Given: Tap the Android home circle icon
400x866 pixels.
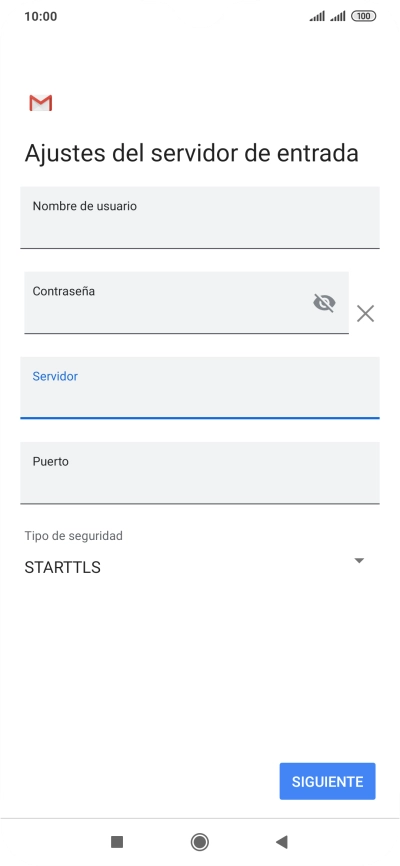Looking at the screenshot, I should [x=199, y=842].
